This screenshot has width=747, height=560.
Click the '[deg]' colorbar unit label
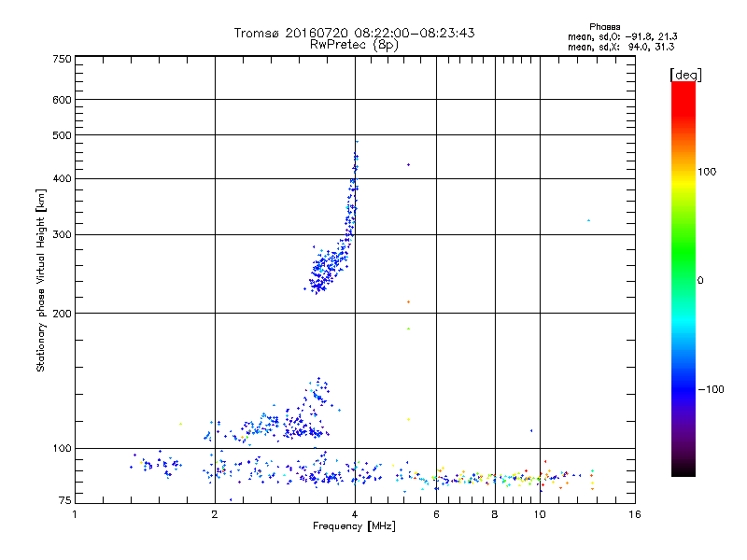pyautogui.click(x=685, y=75)
